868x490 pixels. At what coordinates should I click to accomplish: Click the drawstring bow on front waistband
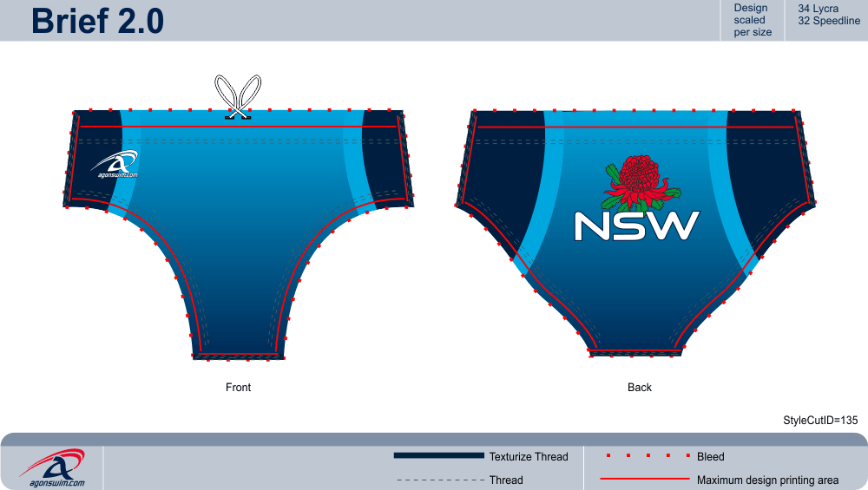tap(238, 97)
